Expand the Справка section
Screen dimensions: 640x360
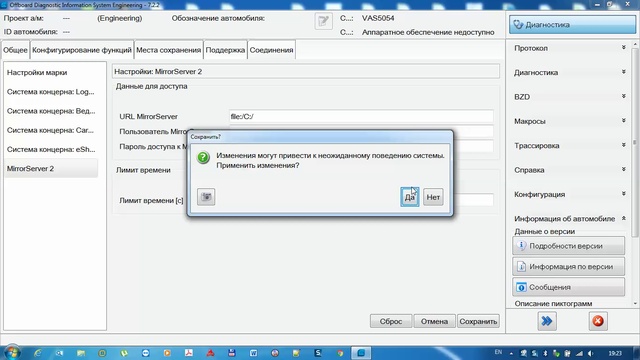(570, 170)
